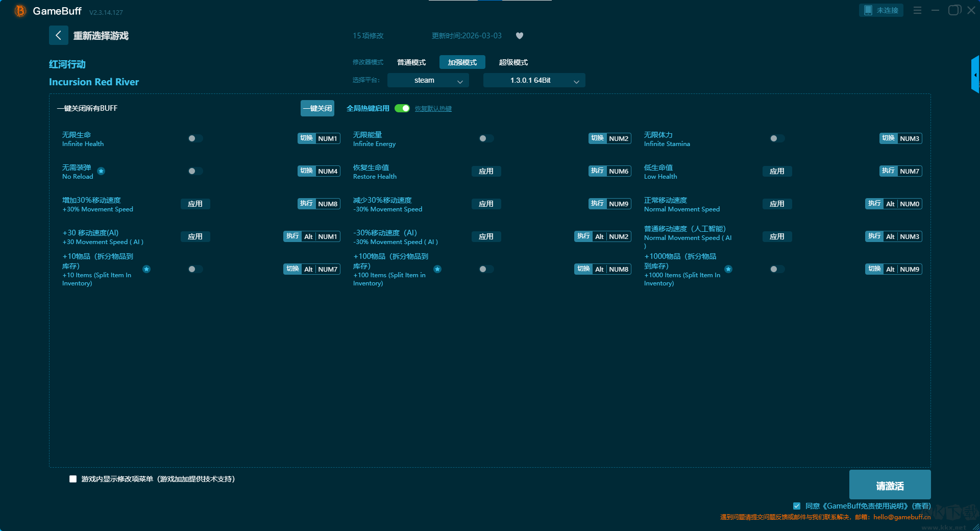Check the in-game cheat menu checkbox
The width and height of the screenshot is (980, 531).
[x=73, y=479]
